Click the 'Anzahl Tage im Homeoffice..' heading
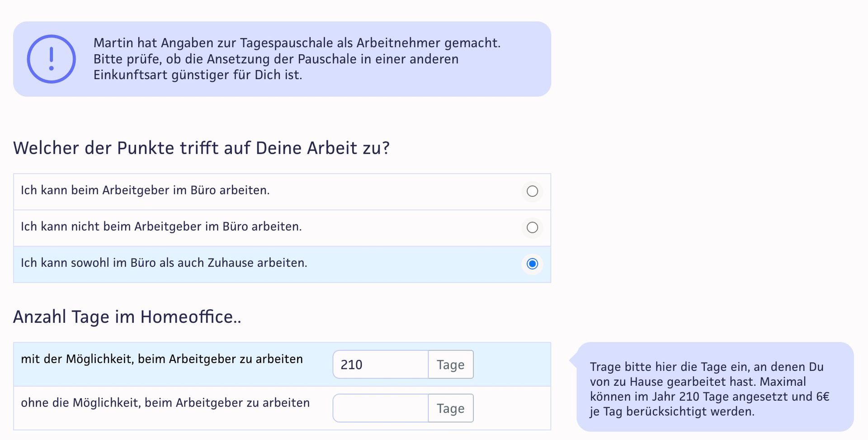Viewport: 868px width, 440px height. [127, 317]
